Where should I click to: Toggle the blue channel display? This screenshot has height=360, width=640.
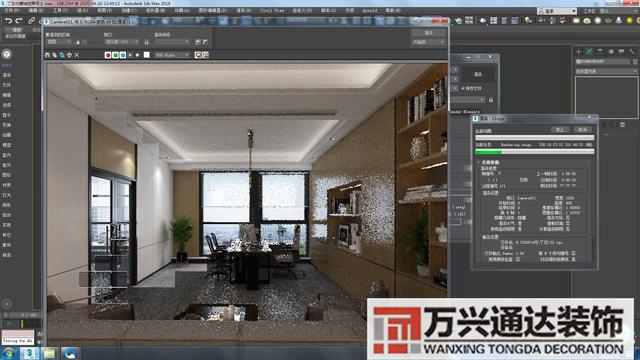(123, 55)
